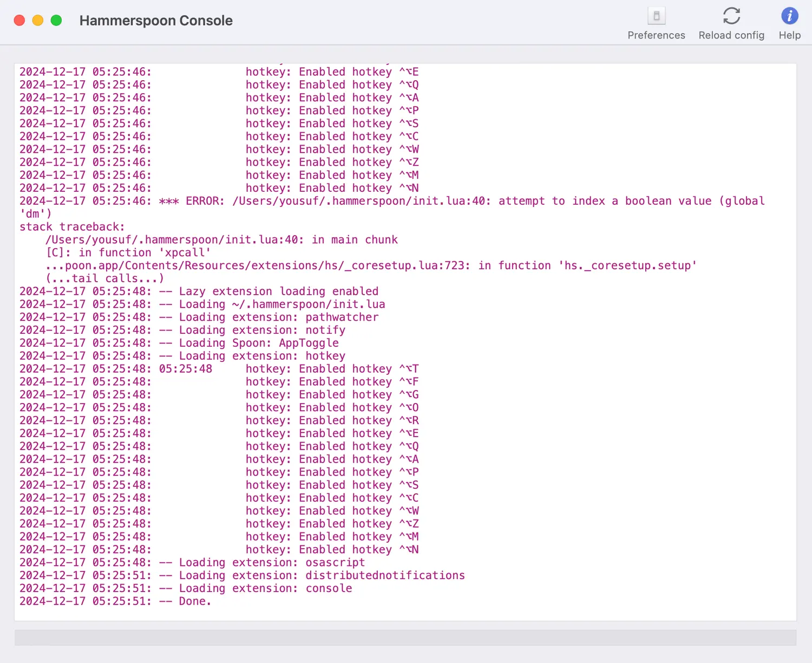Select the 'Enabled hotkey ^⌥T' line
This screenshot has height=663, width=812.
pyautogui.click(x=219, y=369)
